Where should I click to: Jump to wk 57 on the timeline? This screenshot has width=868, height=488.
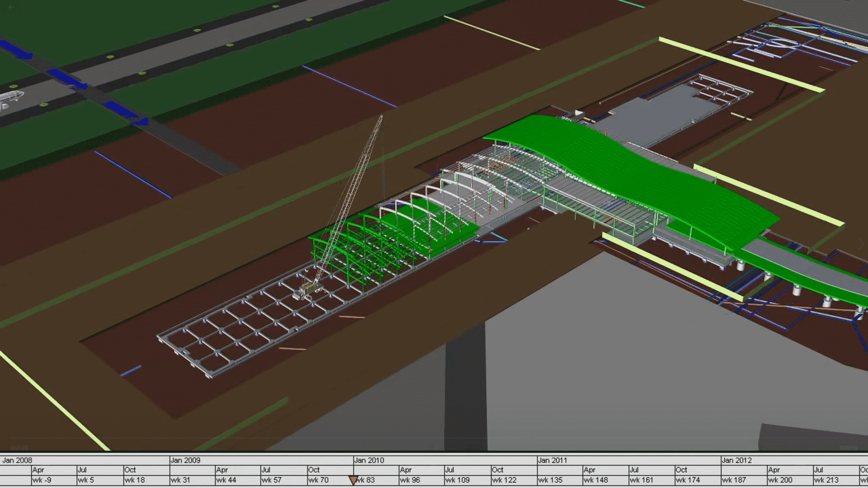272,480
